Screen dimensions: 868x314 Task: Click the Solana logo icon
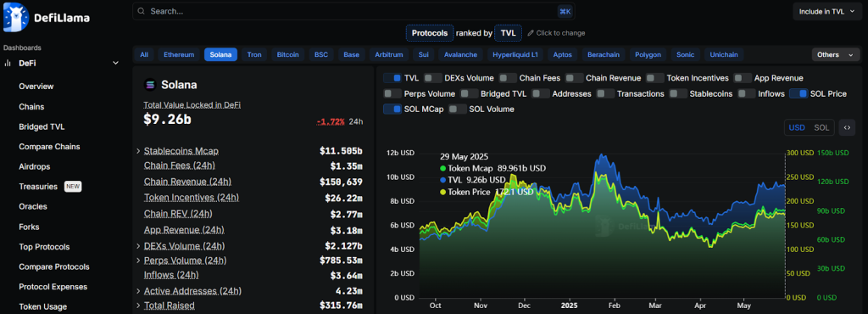click(149, 85)
